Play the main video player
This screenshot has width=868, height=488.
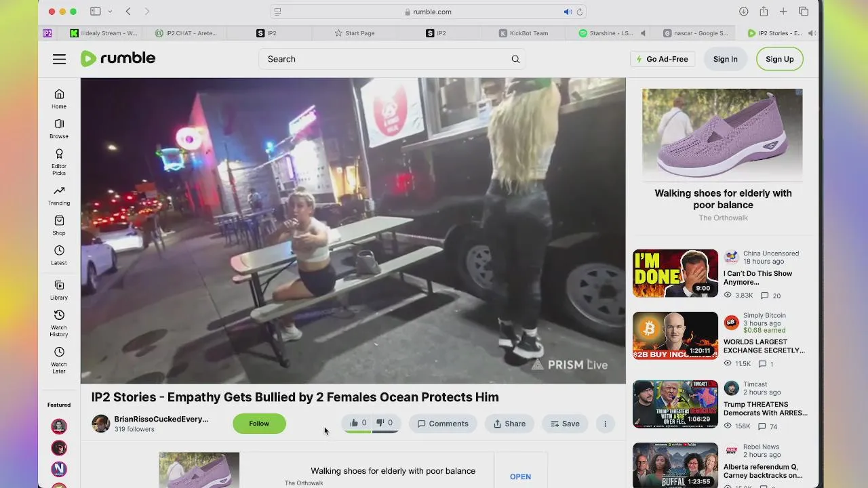click(x=353, y=230)
